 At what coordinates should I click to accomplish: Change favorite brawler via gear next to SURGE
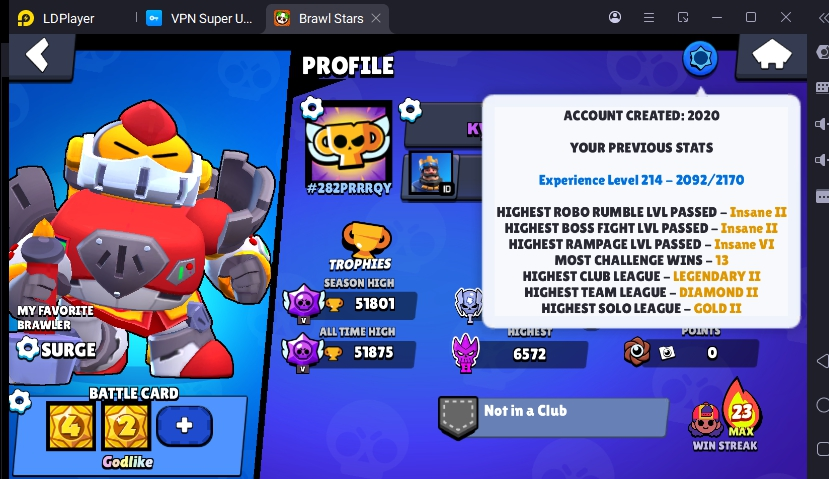(27, 349)
